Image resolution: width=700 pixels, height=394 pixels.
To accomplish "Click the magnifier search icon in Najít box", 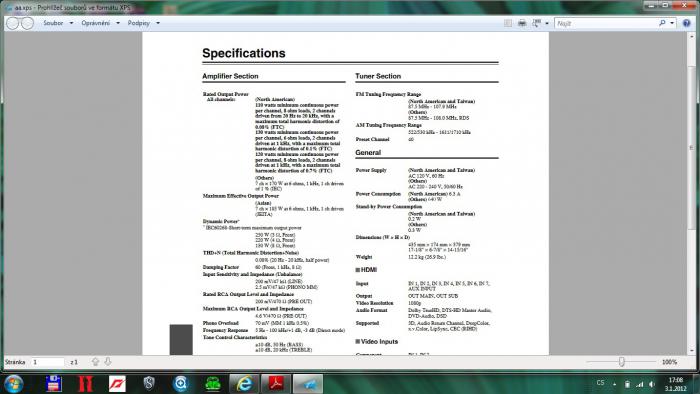I will [x=662, y=23].
